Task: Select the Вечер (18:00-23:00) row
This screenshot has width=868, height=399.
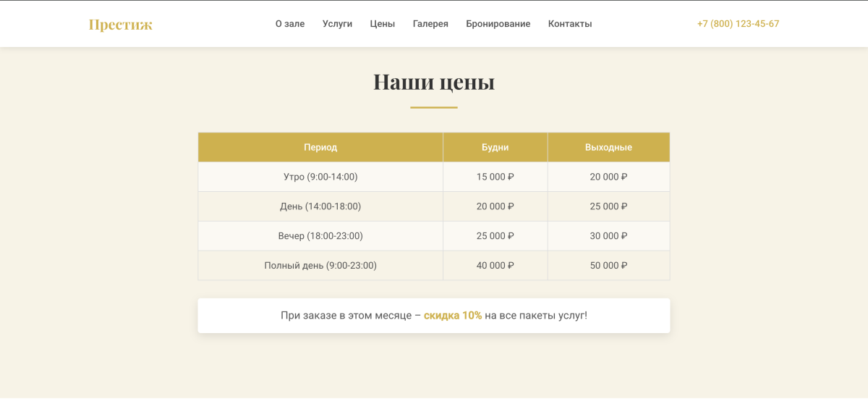Action: click(320, 236)
